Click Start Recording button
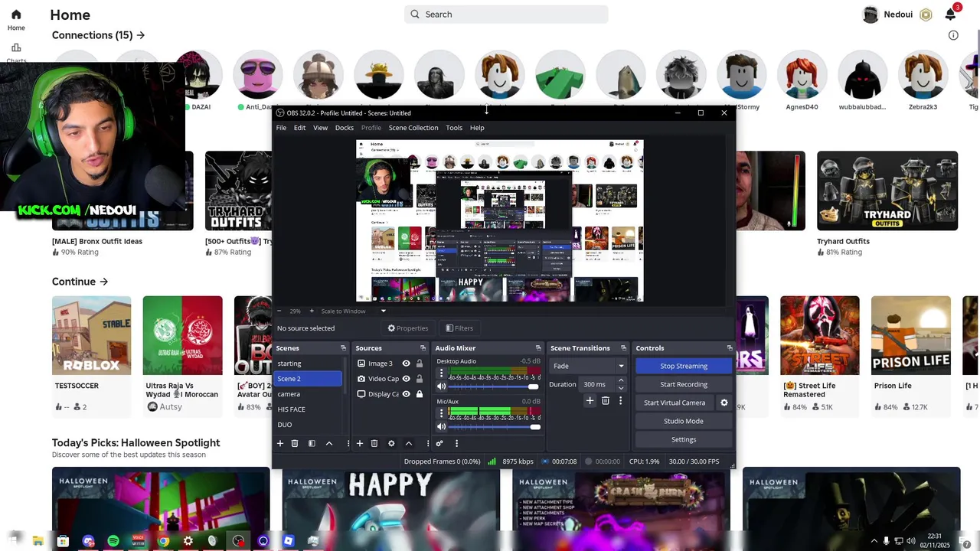Image resolution: width=980 pixels, height=551 pixels. tap(684, 384)
